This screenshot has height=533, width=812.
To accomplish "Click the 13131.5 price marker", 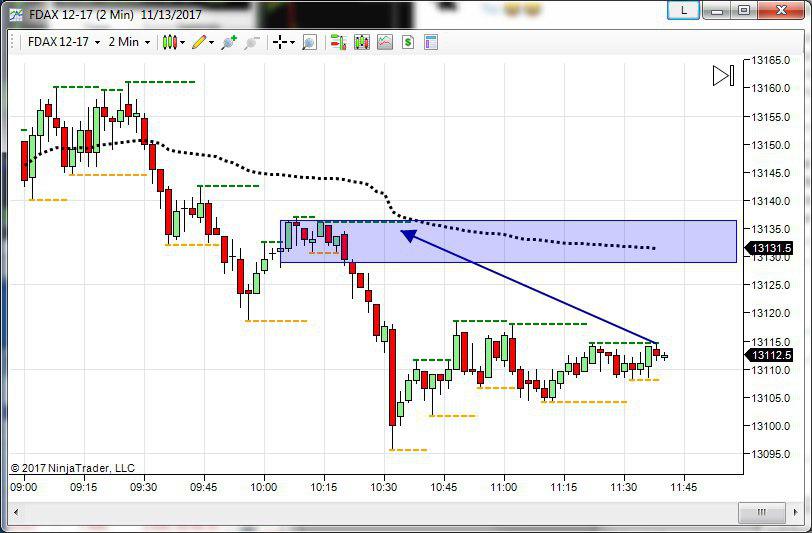I will pos(768,248).
